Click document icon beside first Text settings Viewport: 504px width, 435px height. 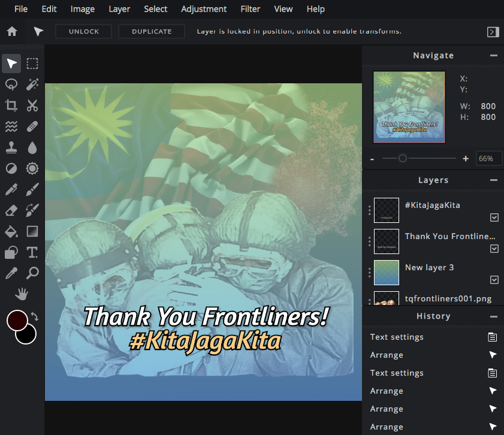(x=492, y=337)
